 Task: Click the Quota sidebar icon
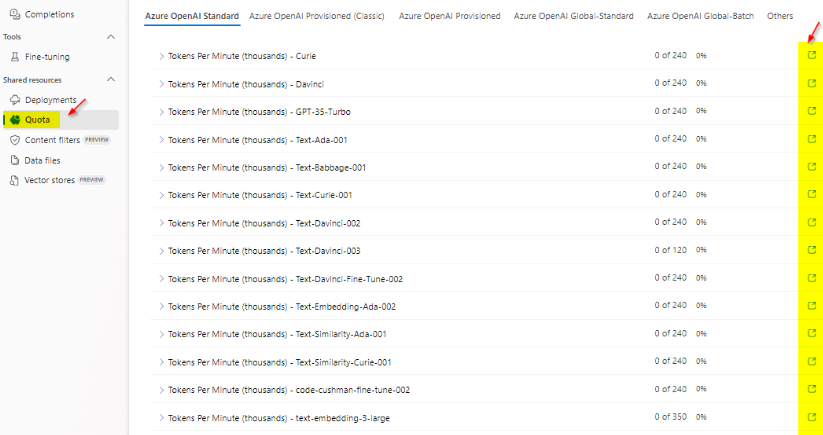(x=15, y=120)
